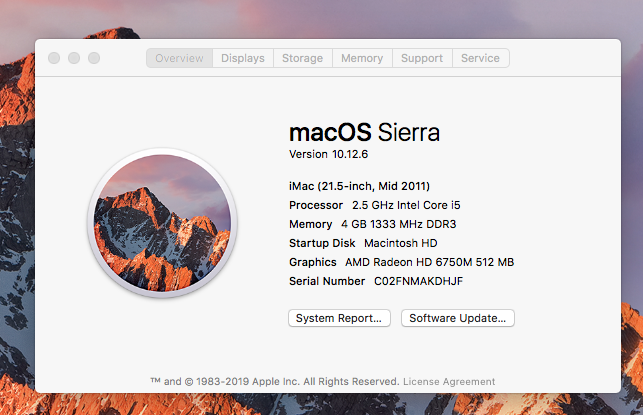Click Version 10.12.6 to reveal build number
643x415 pixels.
click(x=328, y=154)
